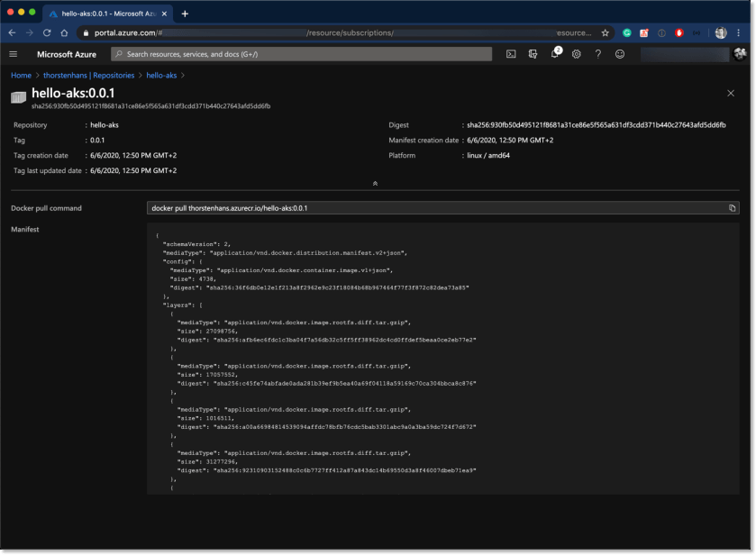Close the hello-aks:0.0.1 blade

point(731,93)
